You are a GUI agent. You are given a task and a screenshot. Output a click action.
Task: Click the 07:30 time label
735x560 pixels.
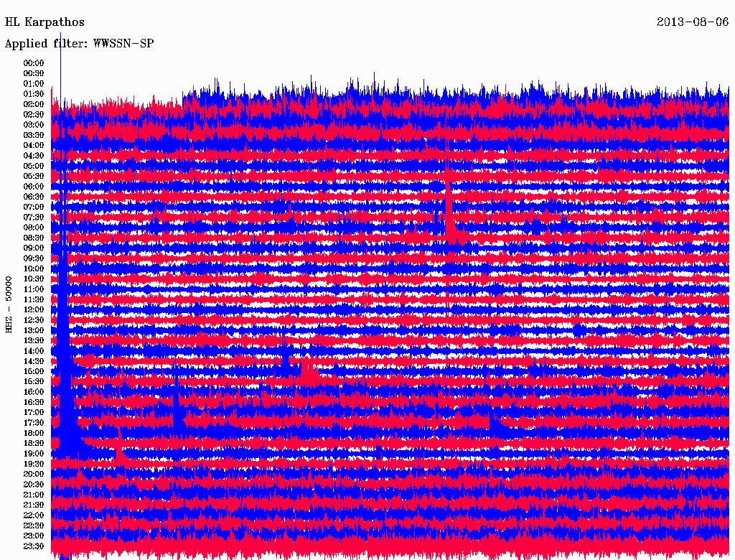[34, 218]
